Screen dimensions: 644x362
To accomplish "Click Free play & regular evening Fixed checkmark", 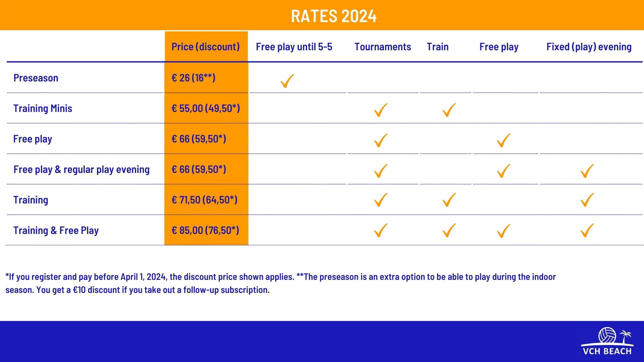I will pos(587,171).
